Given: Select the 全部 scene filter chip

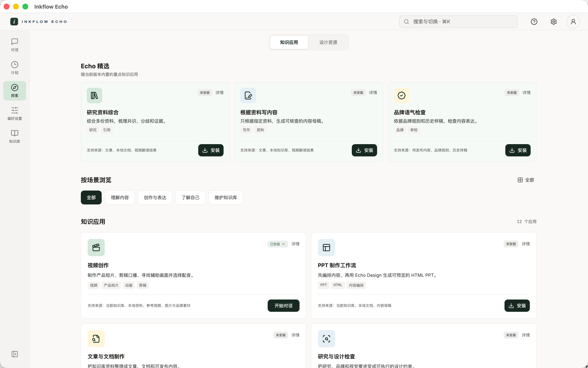Looking at the screenshot, I should (x=91, y=197).
